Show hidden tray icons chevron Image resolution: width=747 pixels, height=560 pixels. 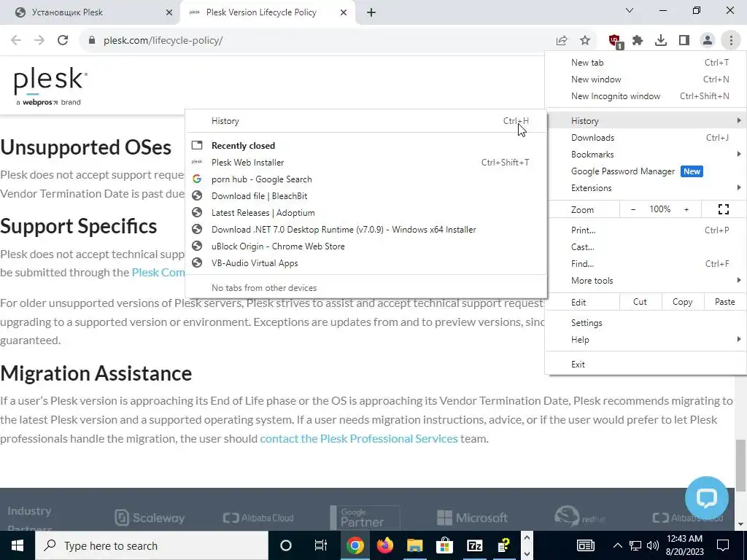tap(617, 545)
